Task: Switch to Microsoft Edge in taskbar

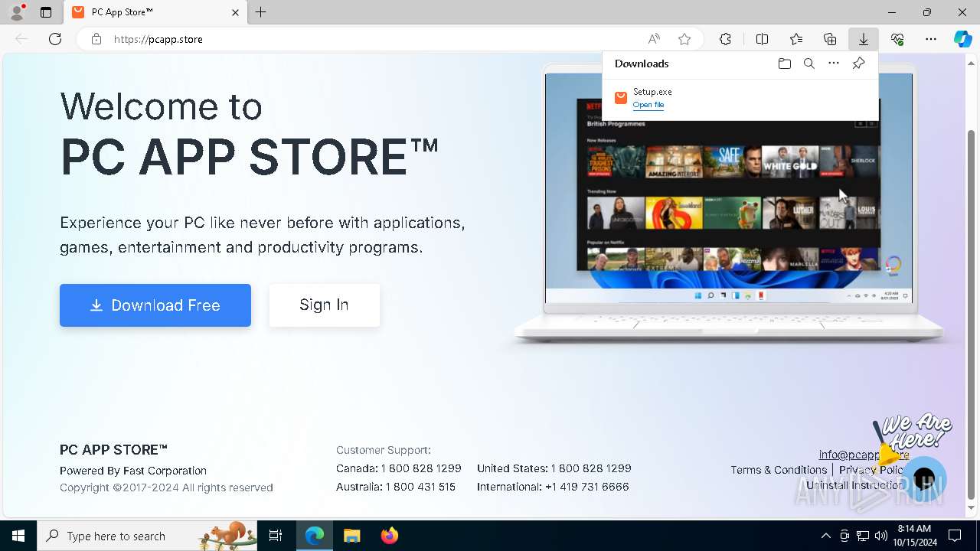Action: coord(315,536)
